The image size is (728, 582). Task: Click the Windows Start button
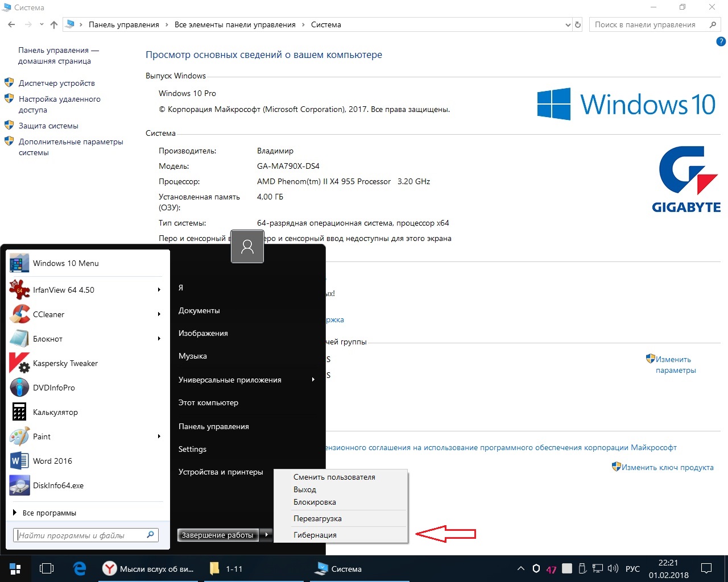tap(15, 568)
